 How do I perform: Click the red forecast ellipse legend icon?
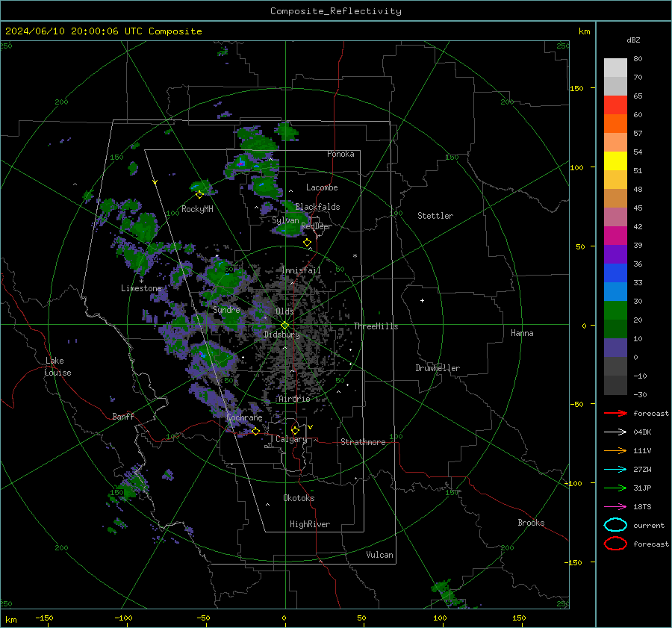(x=615, y=544)
